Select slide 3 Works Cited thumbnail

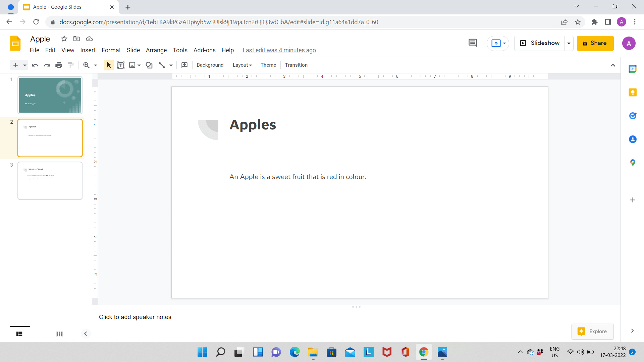pos(50,180)
